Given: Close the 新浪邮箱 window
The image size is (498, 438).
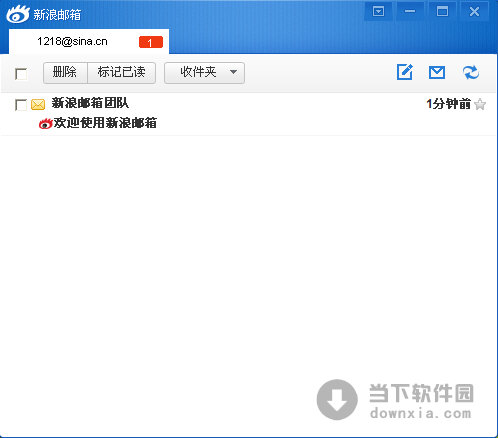Looking at the screenshot, I should [x=474, y=12].
